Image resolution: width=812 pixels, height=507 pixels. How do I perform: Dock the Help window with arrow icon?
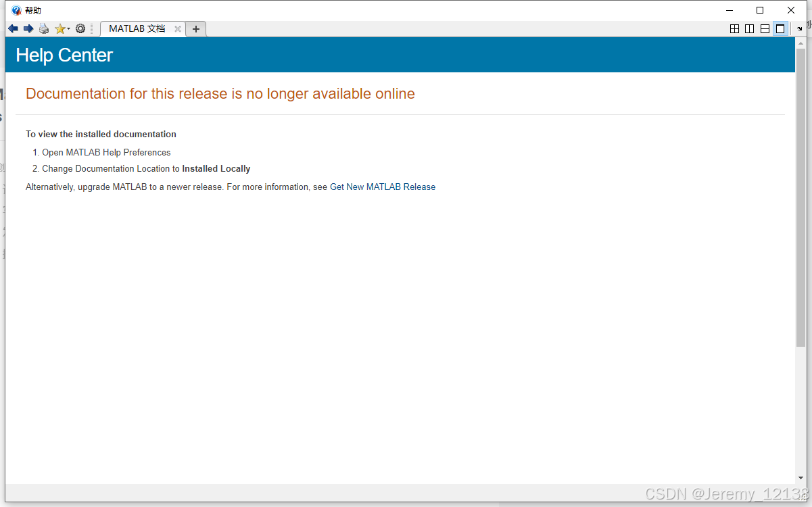coord(799,29)
